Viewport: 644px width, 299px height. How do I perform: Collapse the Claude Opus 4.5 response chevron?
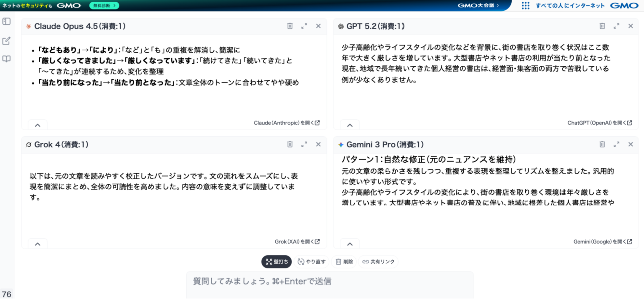pyautogui.click(x=38, y=125)
